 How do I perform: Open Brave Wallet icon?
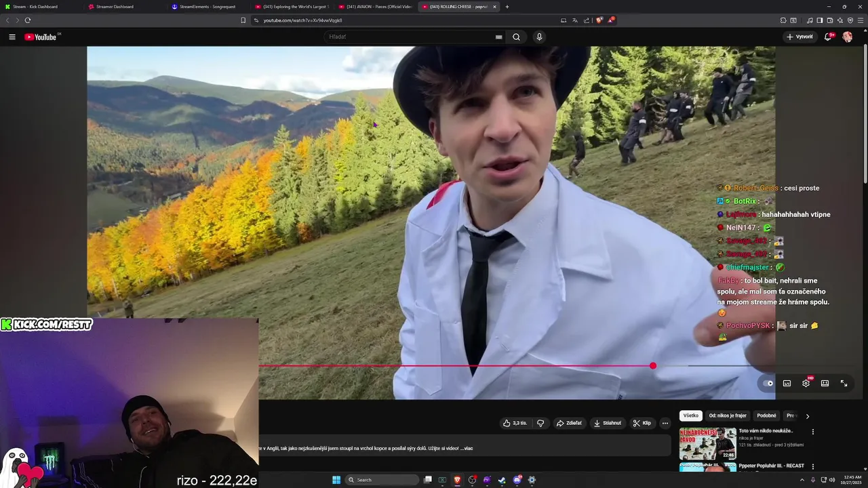[x=830, y=20]
